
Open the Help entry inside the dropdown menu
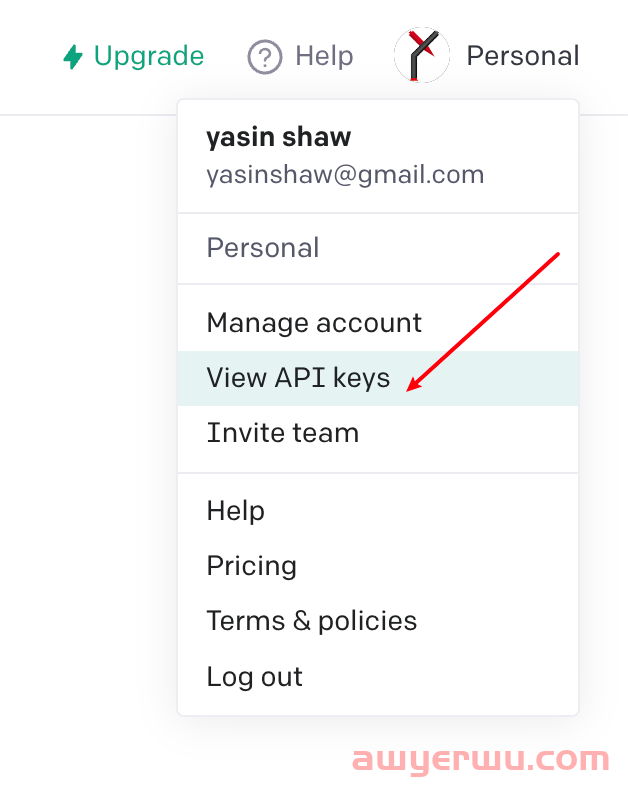coord(235,511)
